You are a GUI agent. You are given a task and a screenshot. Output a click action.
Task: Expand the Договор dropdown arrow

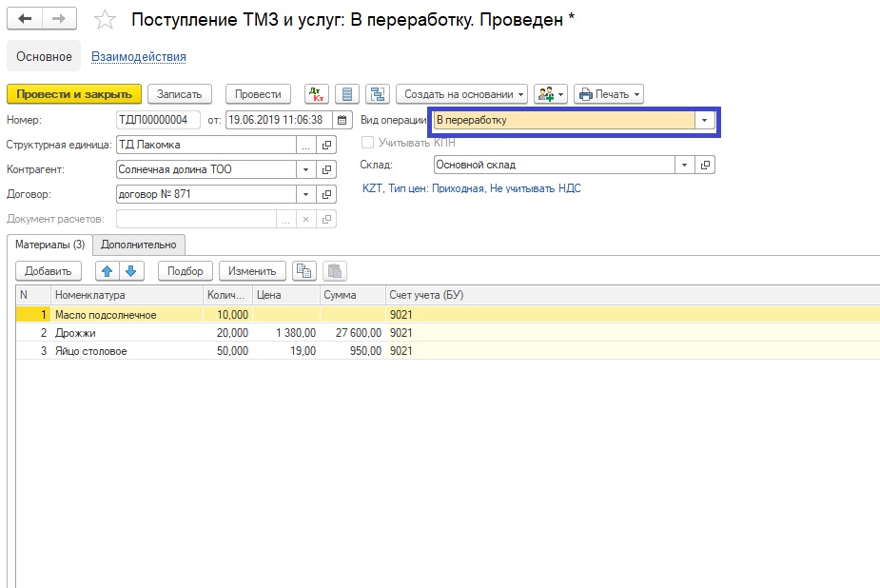pyautogui.click(x=306, y=194)
